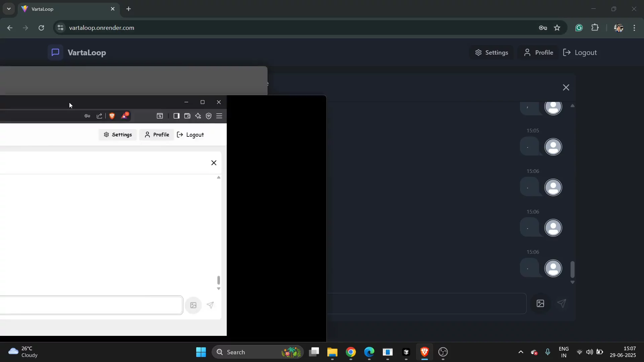
Task: Toggle Brave sidebar panel icon
Action: coord(176,116)
